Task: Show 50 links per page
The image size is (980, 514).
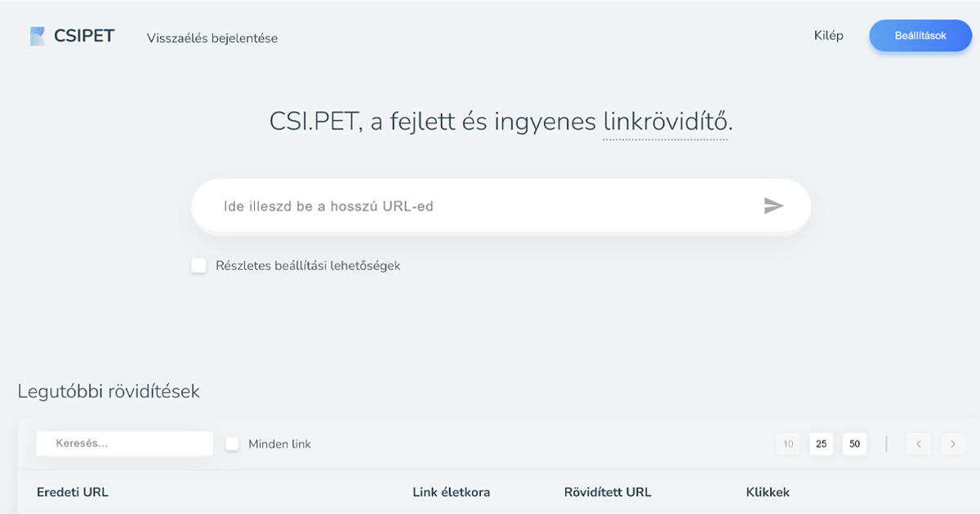Action: [x=855, y=444]
